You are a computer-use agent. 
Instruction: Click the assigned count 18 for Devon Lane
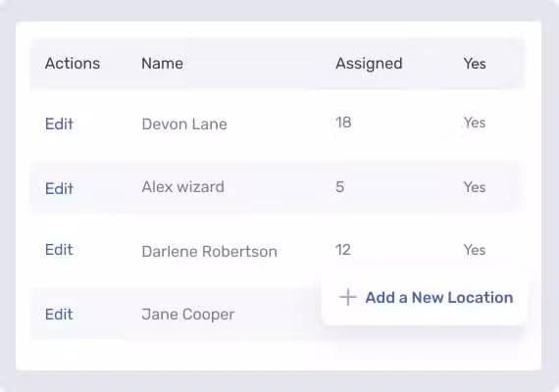click(x=343, y=122)
